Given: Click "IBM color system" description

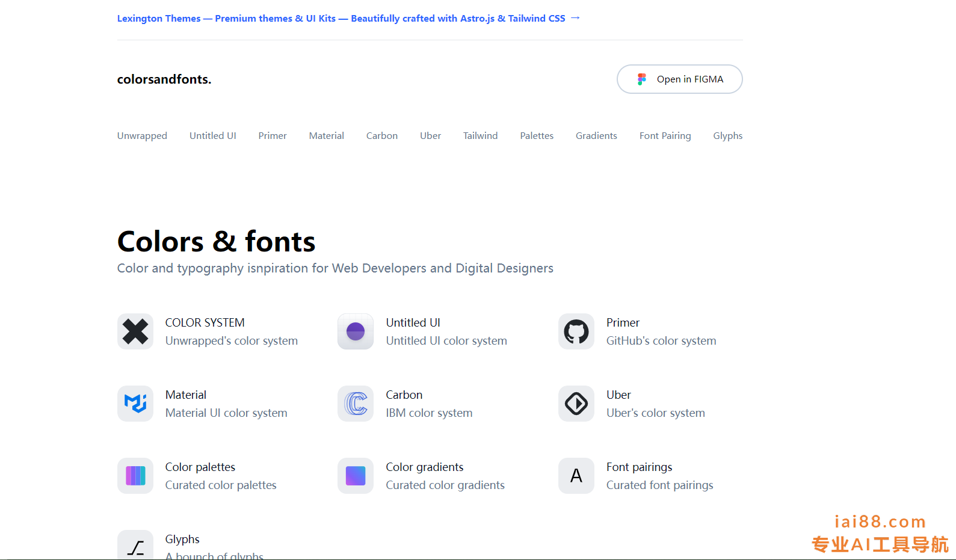Looking at the screenshot, I should click(430, 413).
